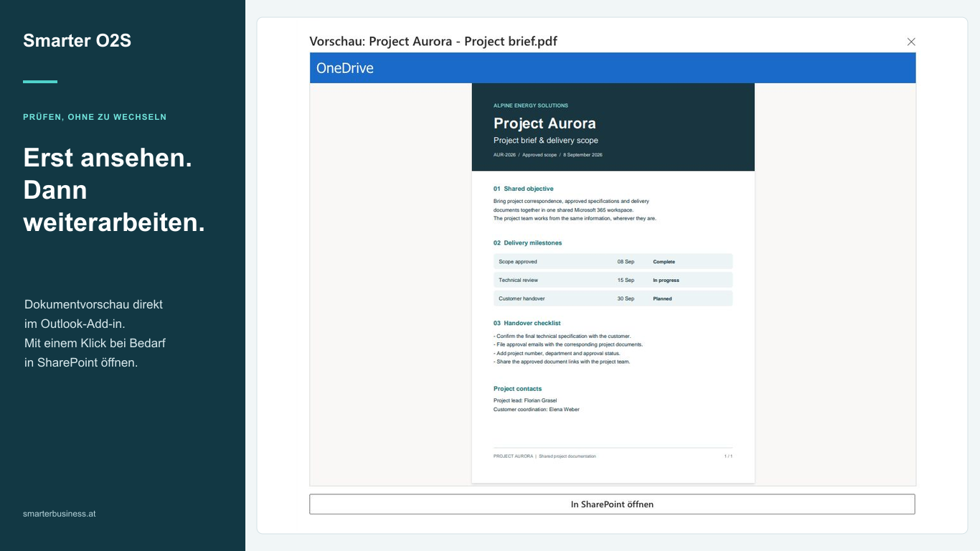
Task: Select the 'Customer handover' milestone row
Action: coord(613,298)
